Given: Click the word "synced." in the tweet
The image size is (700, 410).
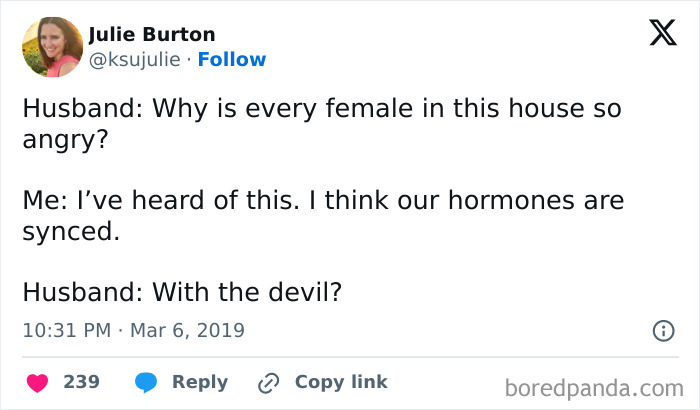Looking at the screenshot, I should pyautogui.click(x=70, y=231).
